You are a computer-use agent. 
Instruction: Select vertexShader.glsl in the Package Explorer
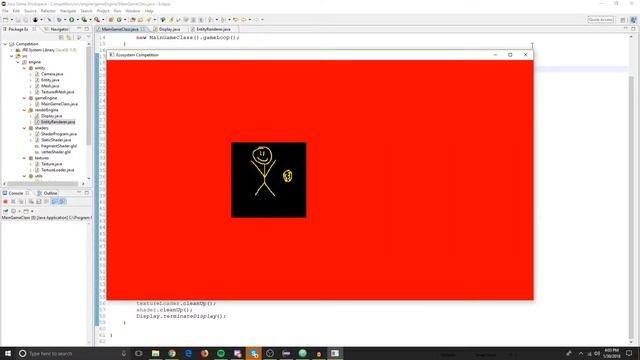coord(56,152)
